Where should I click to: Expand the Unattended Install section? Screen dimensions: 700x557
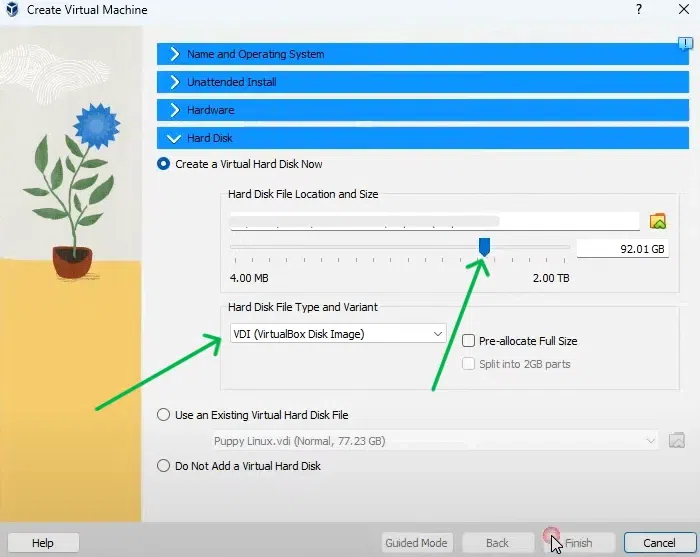click(x=231, y=82)
